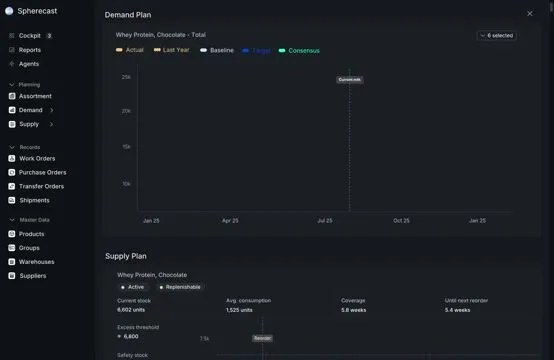
Task: Open Purchase Orders records
Action: 42,172
